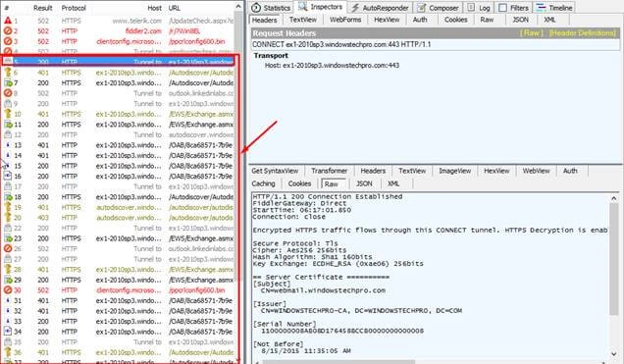
Task: Toggle the Filters tab checkbox
Action: pos(502,8)
